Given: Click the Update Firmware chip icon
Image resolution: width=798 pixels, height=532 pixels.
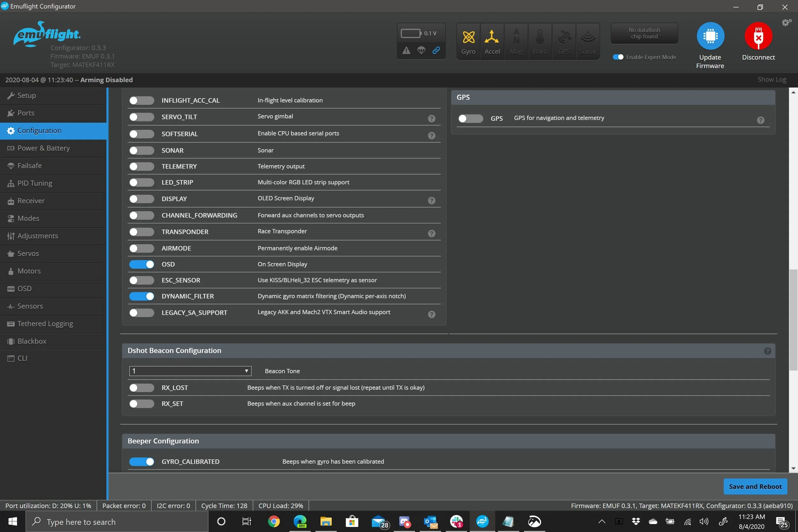Looking at the screenshot, I should (710, 36).
